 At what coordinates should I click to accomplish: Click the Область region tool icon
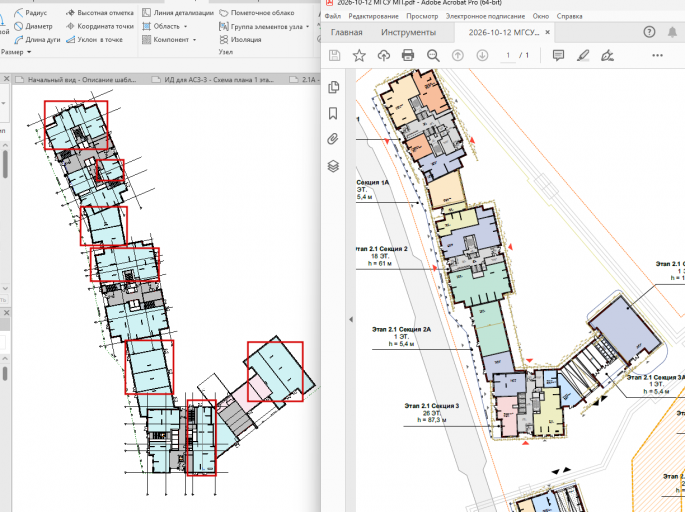(x=147, y=26)
